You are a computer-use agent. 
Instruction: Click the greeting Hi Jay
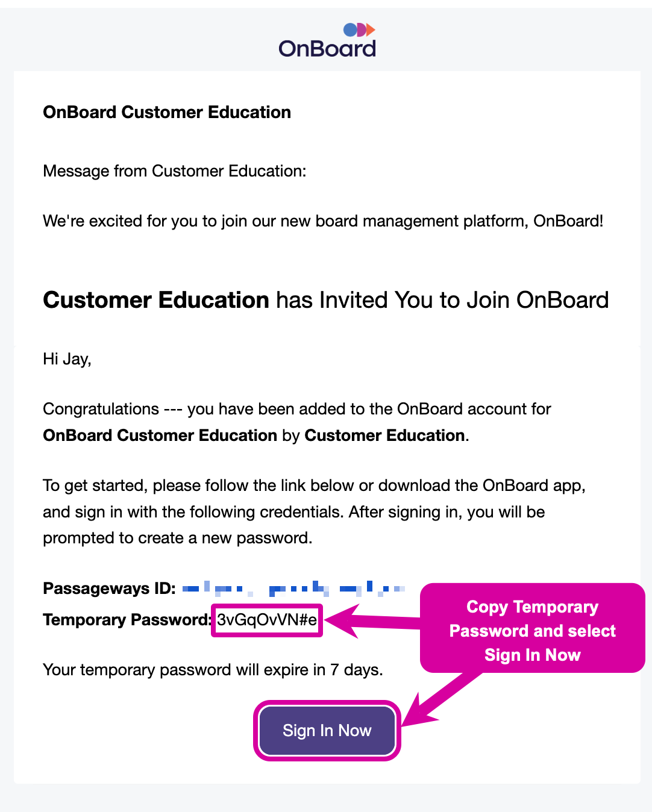[x=66, y=359]
